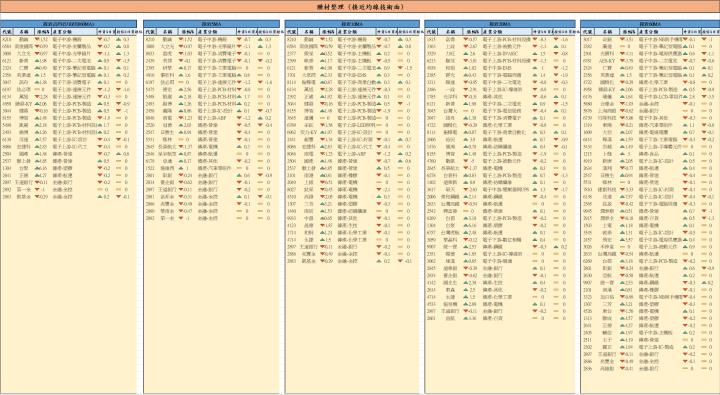Click the red down arrow in leftmost table's 勤誠 row 漲幅%

click(38, 40)
